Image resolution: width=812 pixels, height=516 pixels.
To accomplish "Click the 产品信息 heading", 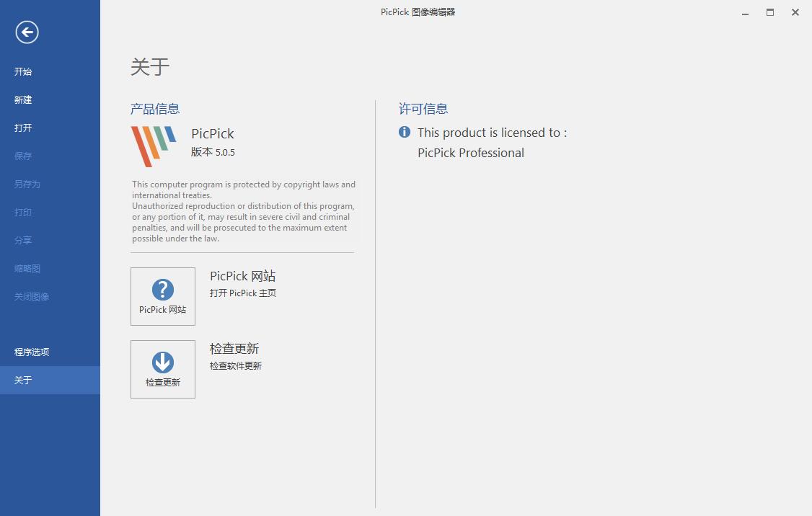I will point(155,109).
